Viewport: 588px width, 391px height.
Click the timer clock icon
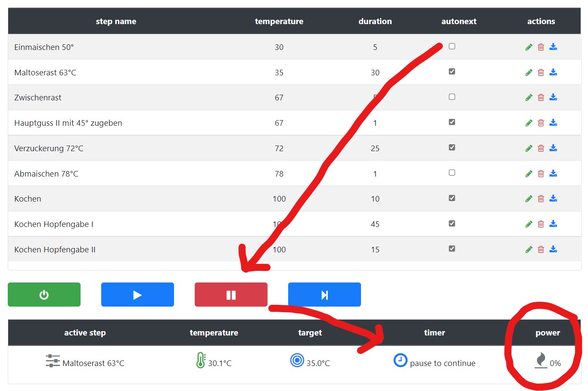400,360
